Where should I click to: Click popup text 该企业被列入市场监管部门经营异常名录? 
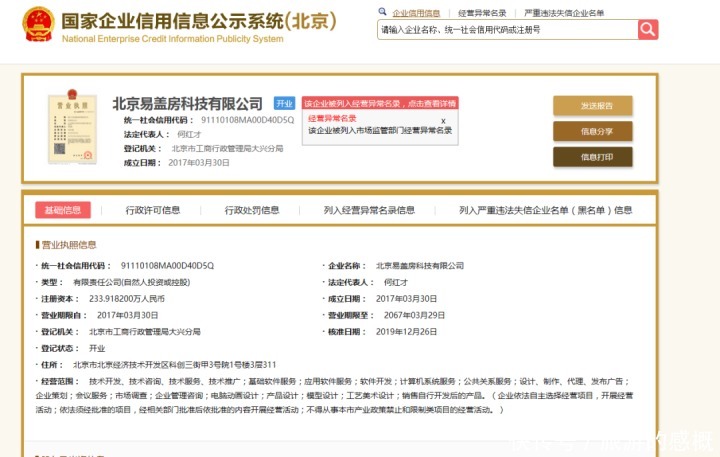pyautogui.click(x=380, y=130)
